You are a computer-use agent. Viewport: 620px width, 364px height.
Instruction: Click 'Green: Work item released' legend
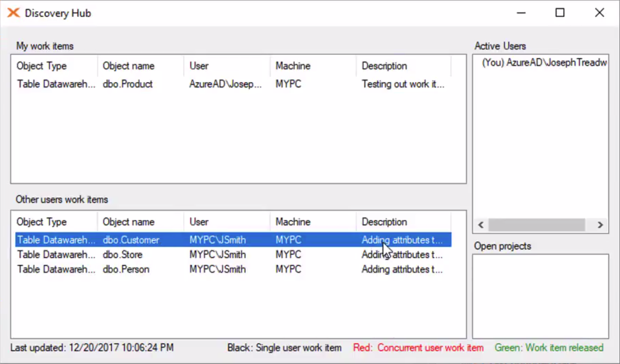point(549,347)
